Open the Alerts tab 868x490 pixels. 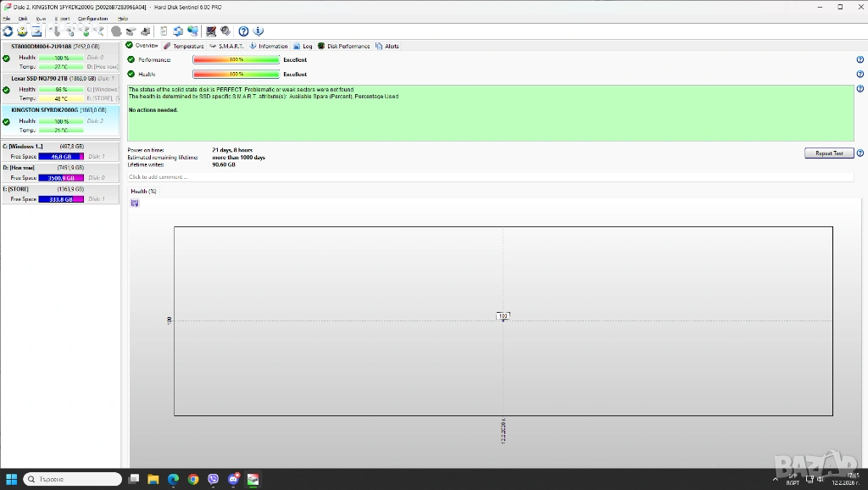tap(387, 46)
